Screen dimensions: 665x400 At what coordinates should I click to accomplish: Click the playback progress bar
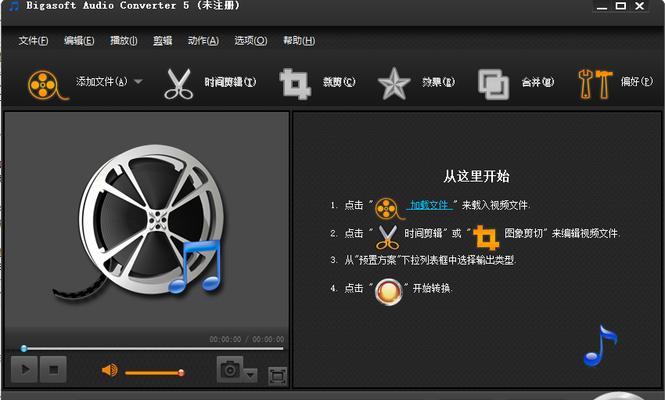(153, 349)
